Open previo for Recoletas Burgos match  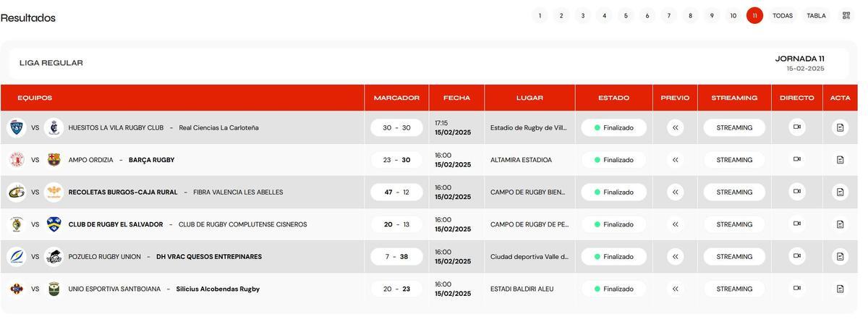click(676, 192)
